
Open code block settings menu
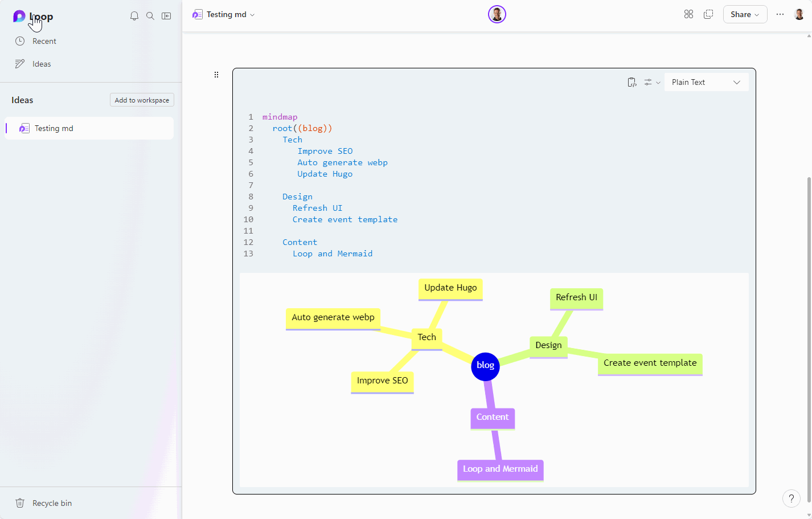coord(652,82)
